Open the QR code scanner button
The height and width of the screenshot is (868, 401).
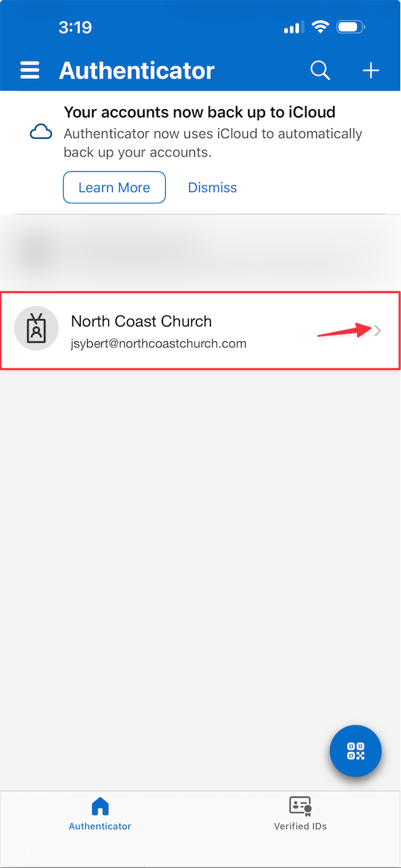(x=356, y=751)
